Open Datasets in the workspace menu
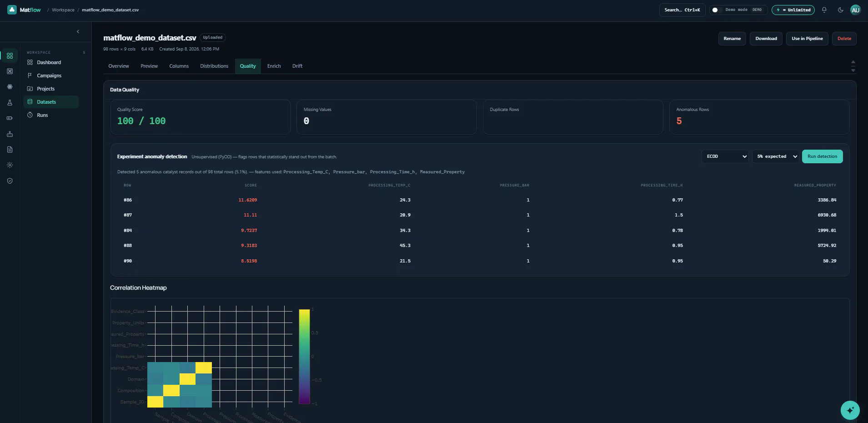Viewport: 868px width, 423px height. coord(51,102)
